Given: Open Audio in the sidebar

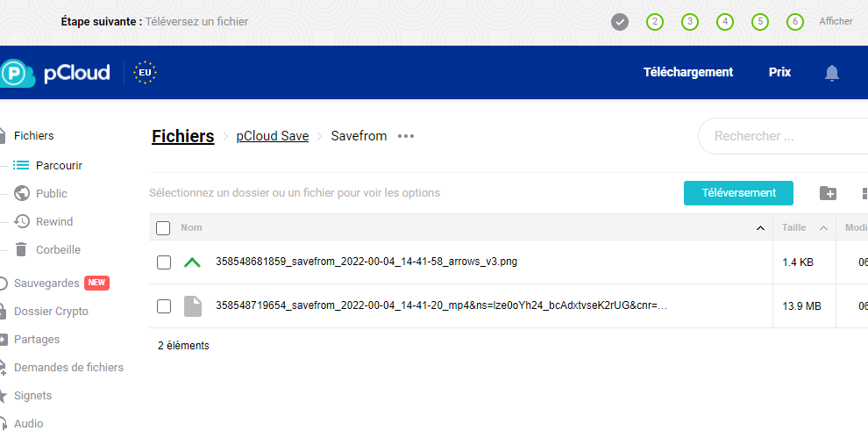Looking at the screenshot, I should click(28, 424).
